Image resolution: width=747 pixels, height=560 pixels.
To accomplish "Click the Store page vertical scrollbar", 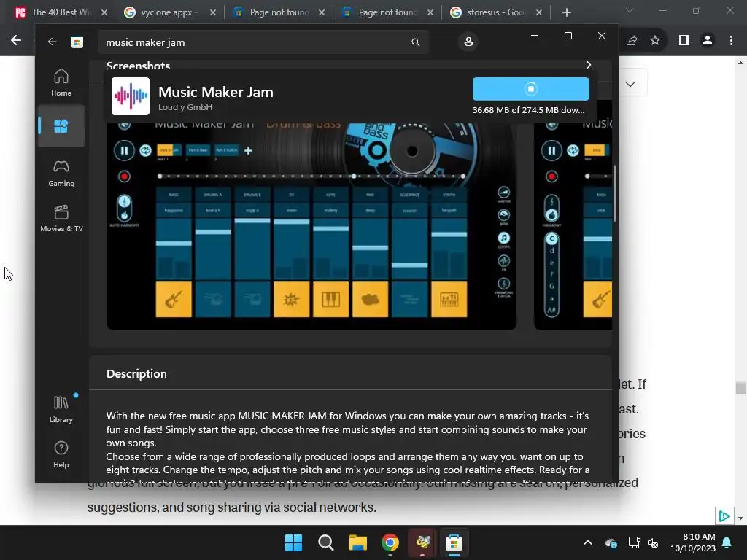I will point(614,194).
